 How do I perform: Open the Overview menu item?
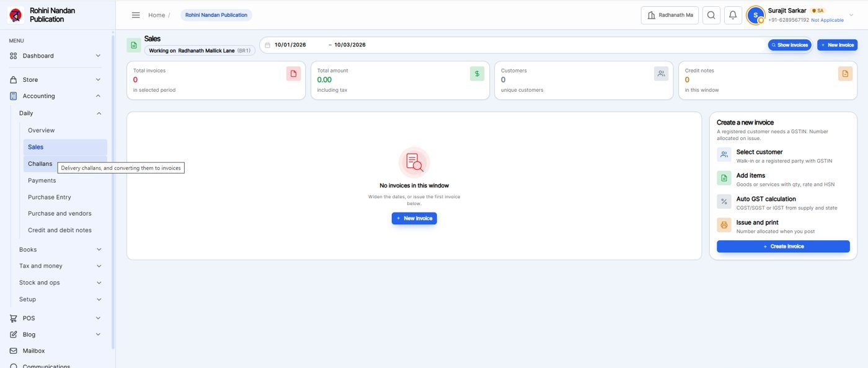(65, 131)
